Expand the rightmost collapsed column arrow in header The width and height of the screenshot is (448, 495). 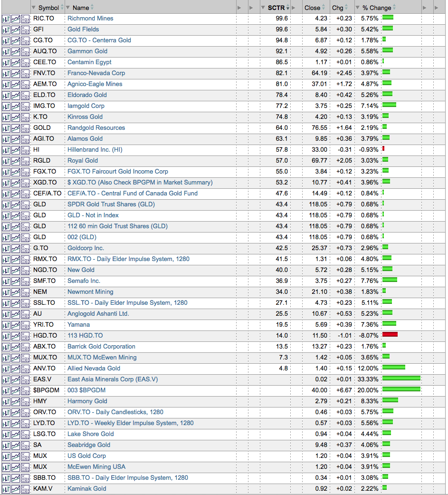[436, 8]
